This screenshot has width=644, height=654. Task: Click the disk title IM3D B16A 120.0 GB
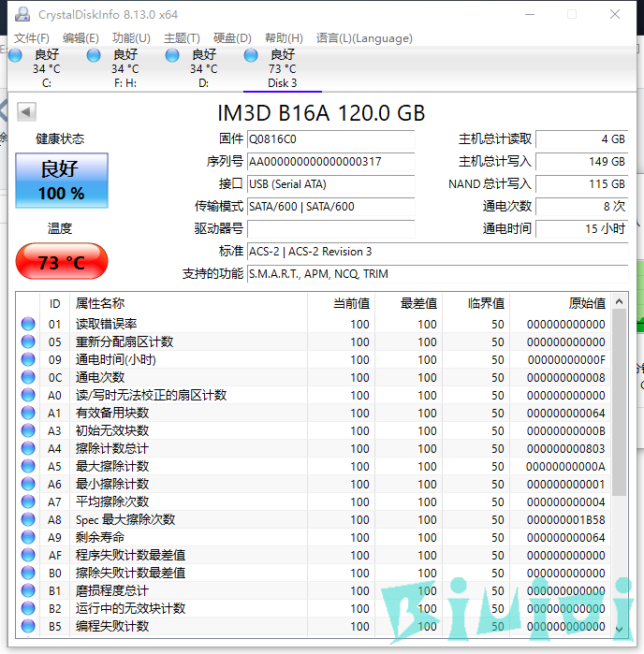(x=321, y=113)
